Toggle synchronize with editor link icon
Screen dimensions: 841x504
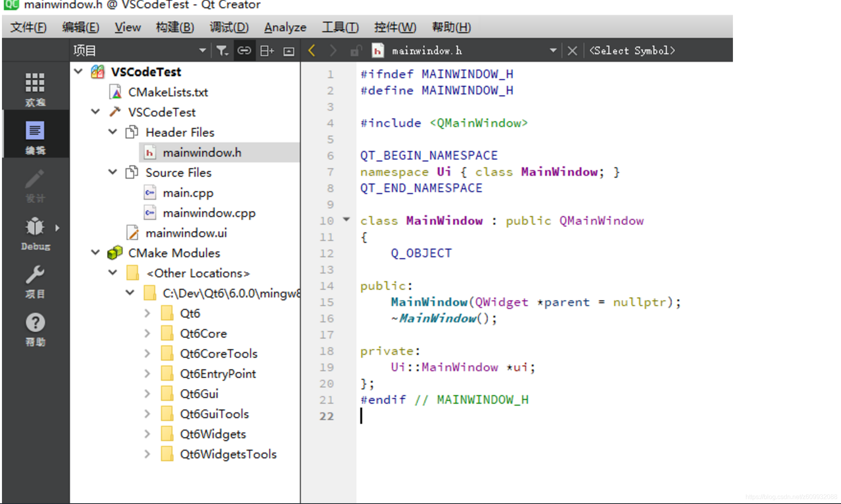(244, 51)
